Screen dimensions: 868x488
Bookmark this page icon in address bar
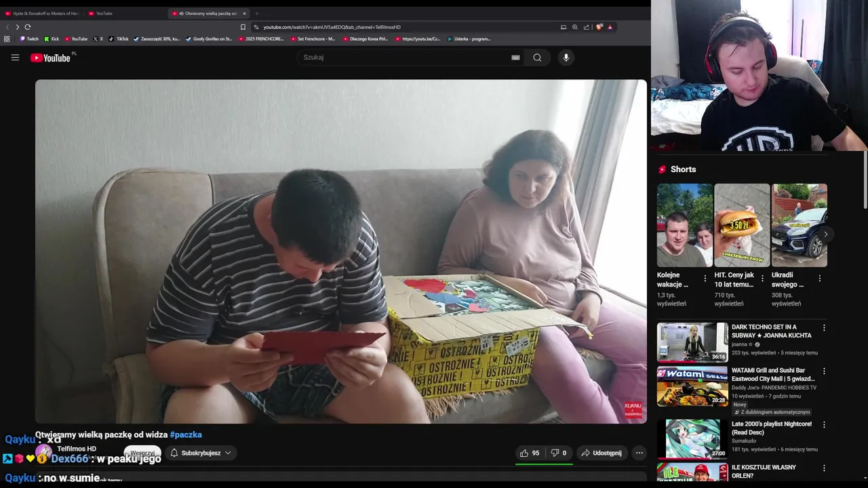click(x=243, y=27)
